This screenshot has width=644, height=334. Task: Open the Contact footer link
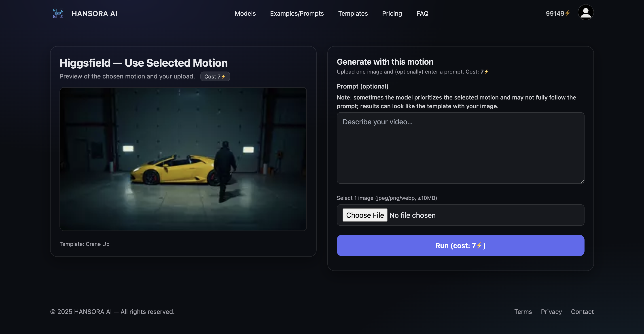[x=582, y=312]
